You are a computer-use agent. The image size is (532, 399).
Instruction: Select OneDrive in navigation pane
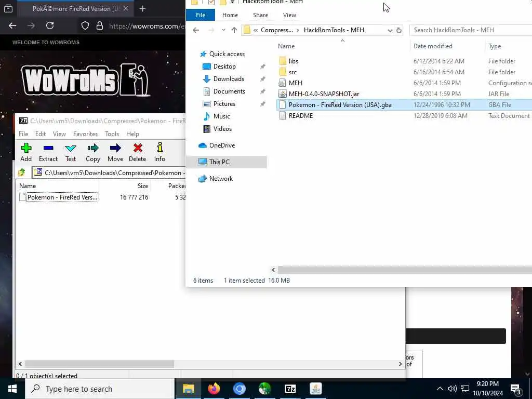tap(222, 145)
